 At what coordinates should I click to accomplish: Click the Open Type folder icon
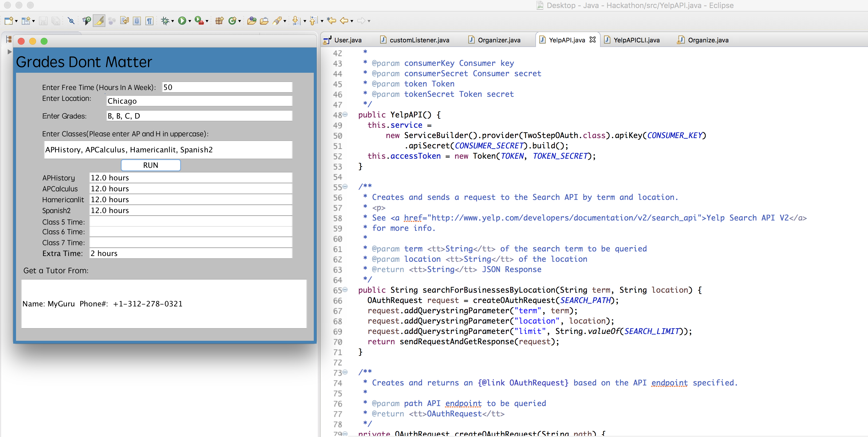click(251, 21)
